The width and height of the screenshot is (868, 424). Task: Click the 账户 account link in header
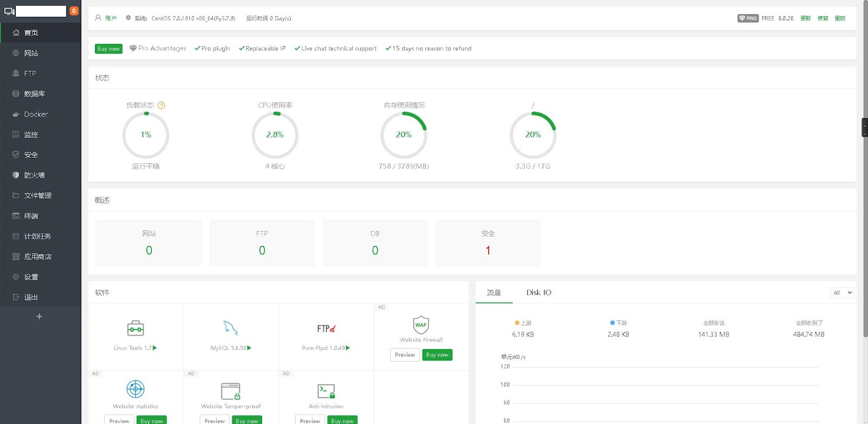[111, 18]
